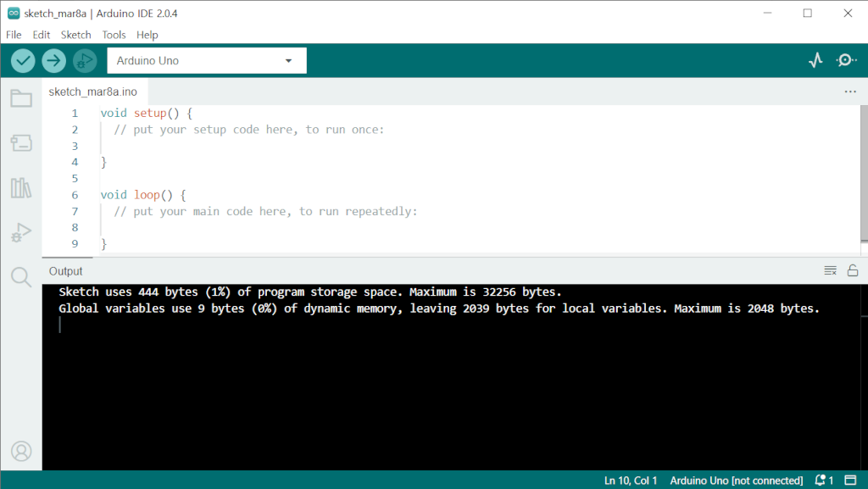The height and width of the screenshot is (489, 868).
Task: Toggle the bottom panel from status bar
Action: 850,481
